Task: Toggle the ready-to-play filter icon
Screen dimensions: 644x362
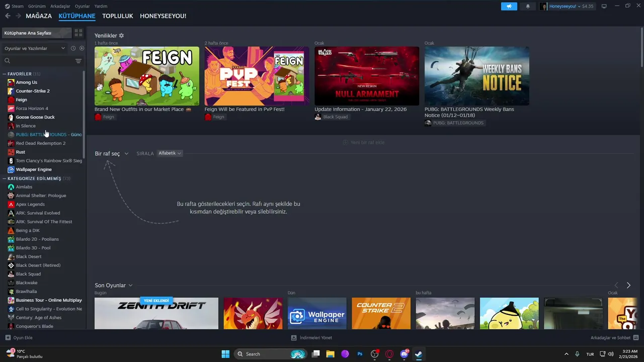Action: (x=82, y=48)
